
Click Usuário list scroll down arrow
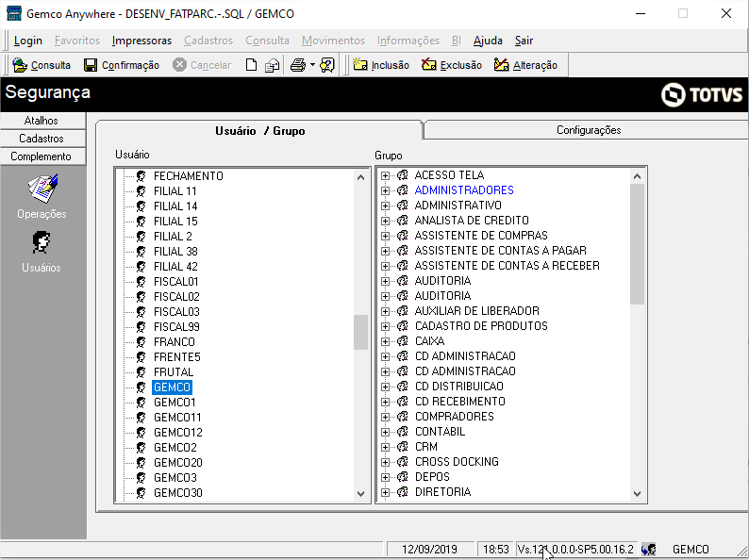(x=360, y=493)
